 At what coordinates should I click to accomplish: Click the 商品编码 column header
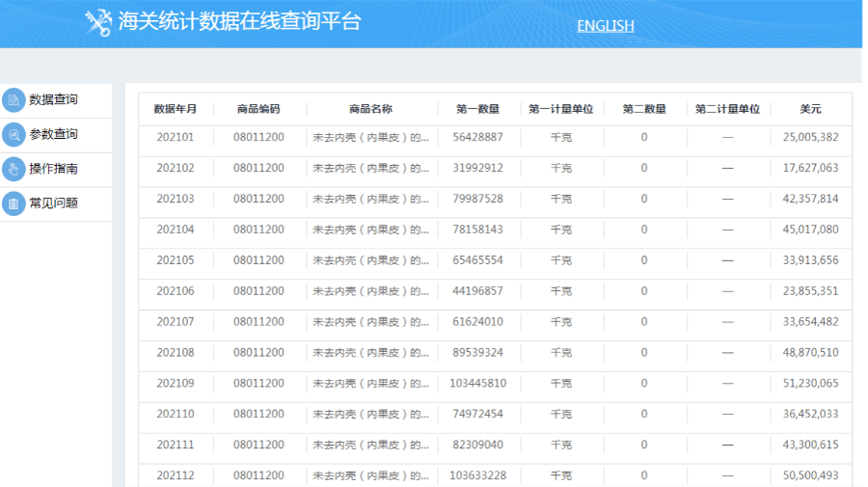tap(258, 109)
